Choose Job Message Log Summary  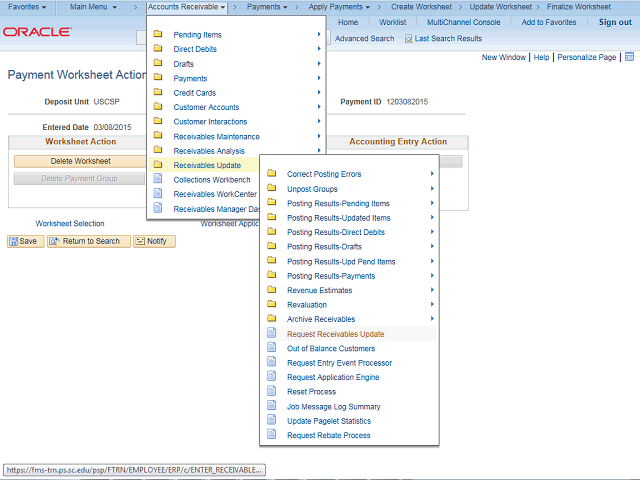(x=334, y=407)
